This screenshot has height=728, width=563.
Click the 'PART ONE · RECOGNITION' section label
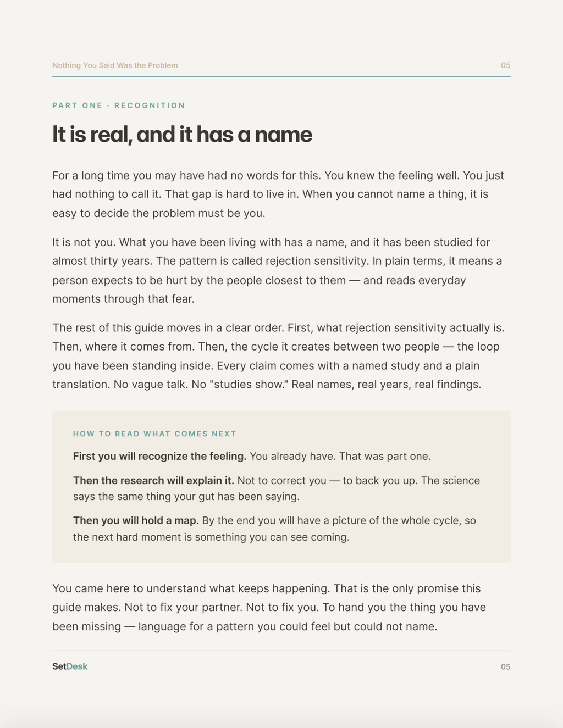(119, 105)
